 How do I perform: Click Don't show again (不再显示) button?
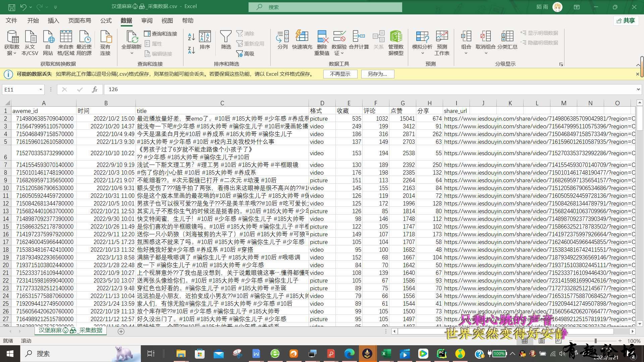[x=340, y=74]
